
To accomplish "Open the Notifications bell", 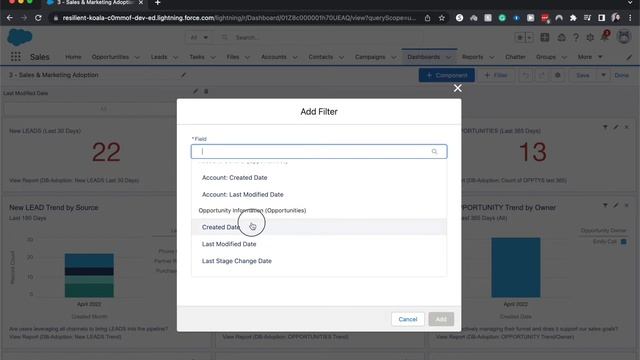I will pos(604,37).
